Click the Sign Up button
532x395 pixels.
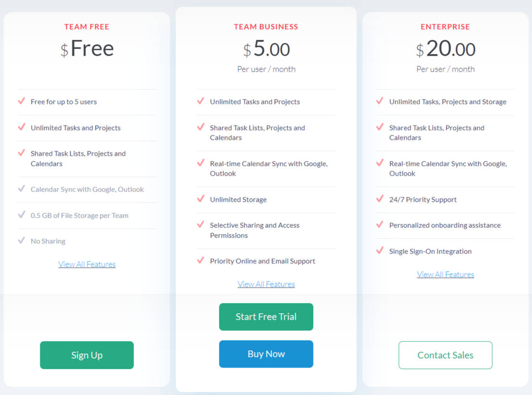pyautogui.click(x=86, y=355)
